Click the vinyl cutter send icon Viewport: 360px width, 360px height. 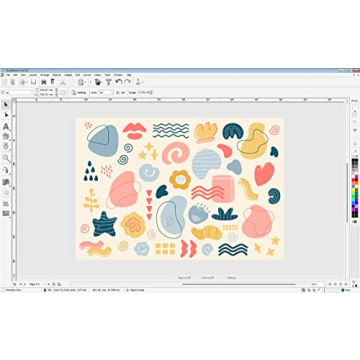43,82
